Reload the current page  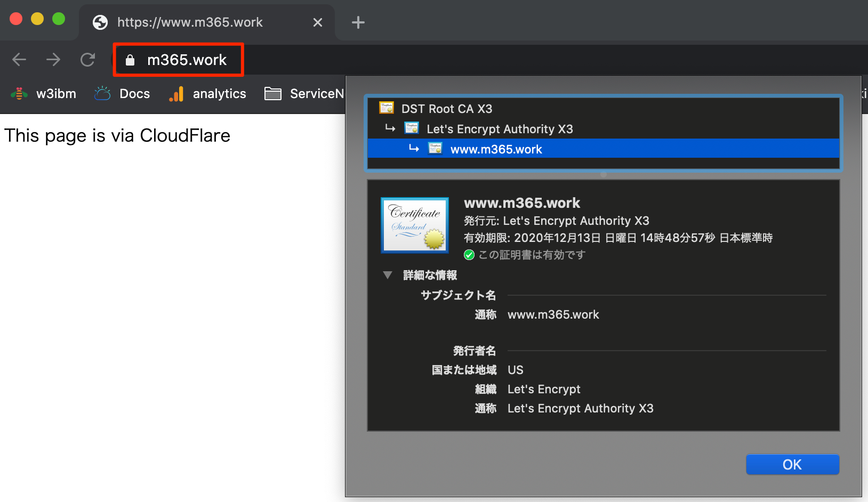[x=87, y=60]
